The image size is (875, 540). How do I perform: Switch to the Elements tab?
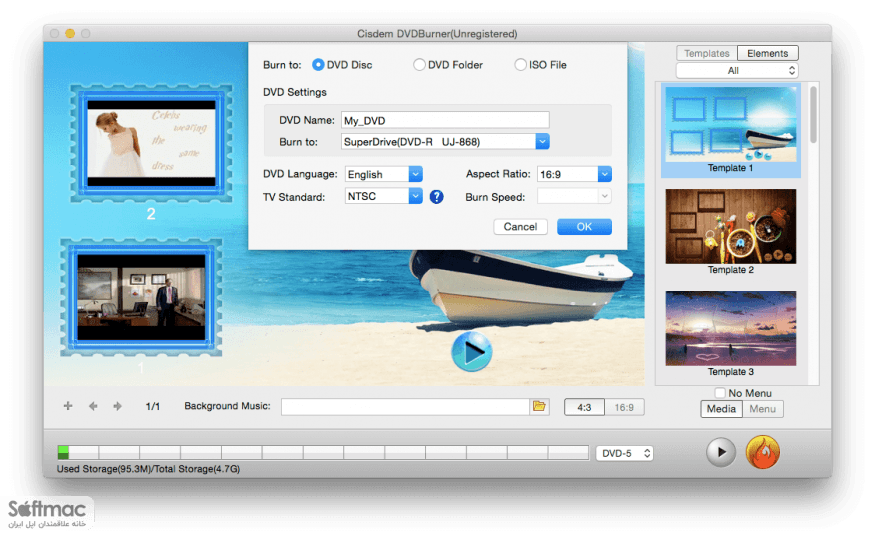[x=767, y=53]
